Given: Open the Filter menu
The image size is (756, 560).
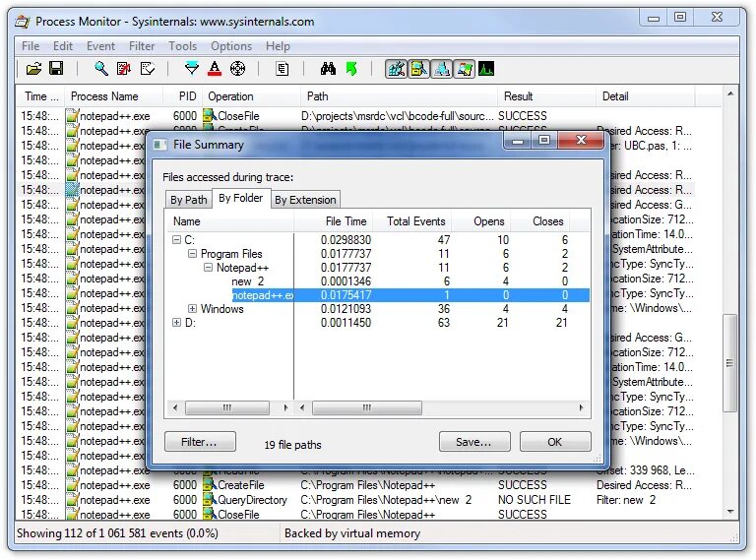Looking at the screenshot, I should tap(142, 46).
